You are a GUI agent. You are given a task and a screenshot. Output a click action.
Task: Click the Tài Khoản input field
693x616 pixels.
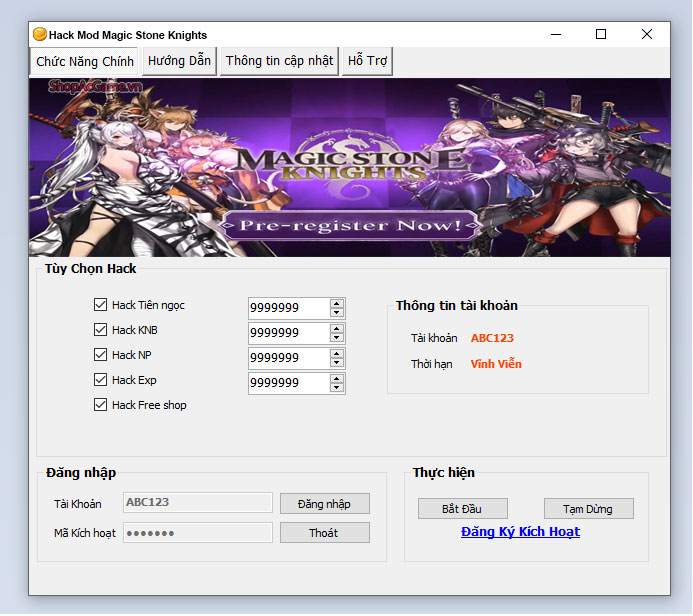pyautogui.click(x=198, y=502)
